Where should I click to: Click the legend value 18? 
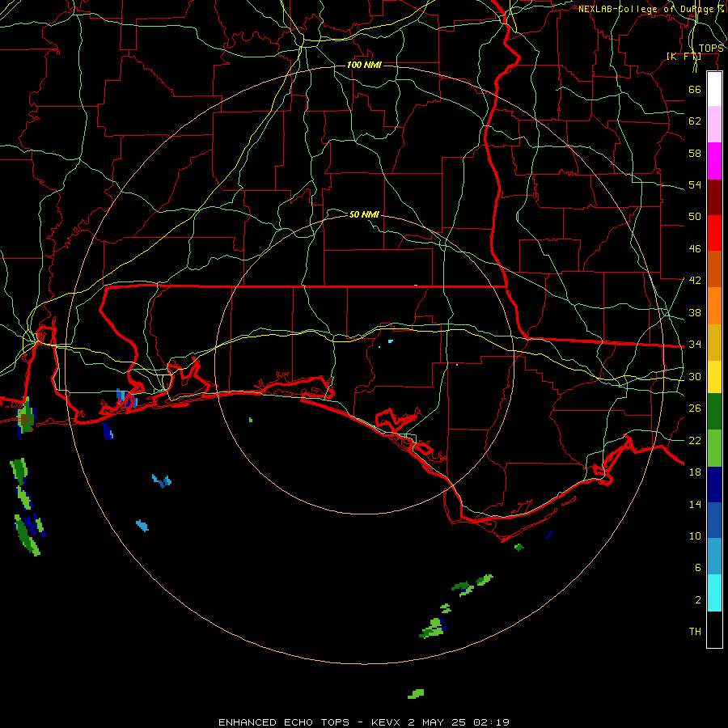pos(695,472)
